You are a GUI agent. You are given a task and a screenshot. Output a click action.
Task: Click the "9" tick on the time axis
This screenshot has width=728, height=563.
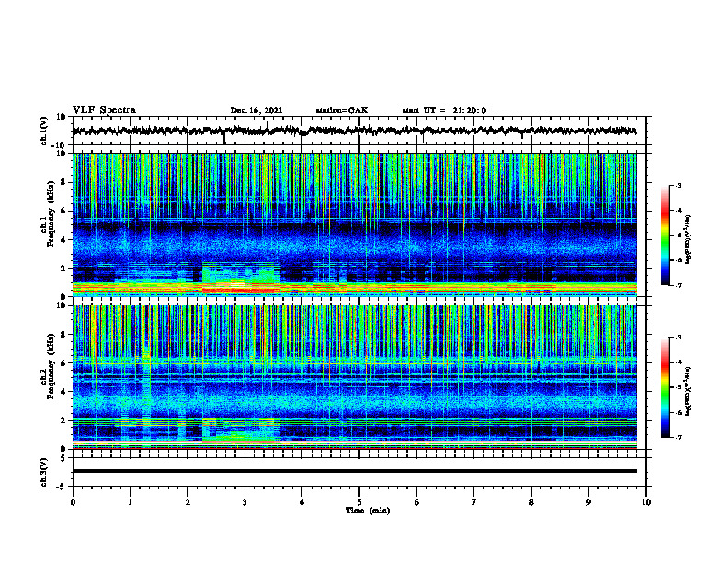588,502
